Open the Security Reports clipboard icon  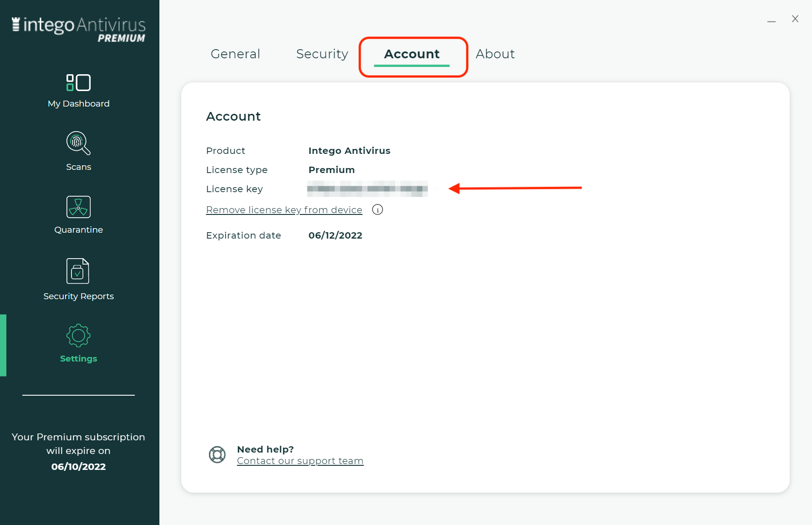[x=78, y=271]
